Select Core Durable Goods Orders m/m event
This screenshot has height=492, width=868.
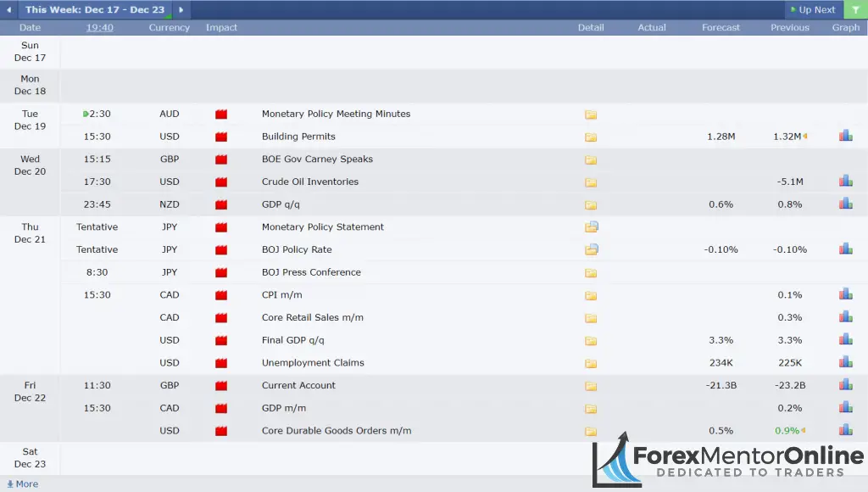tap(337, 431)
